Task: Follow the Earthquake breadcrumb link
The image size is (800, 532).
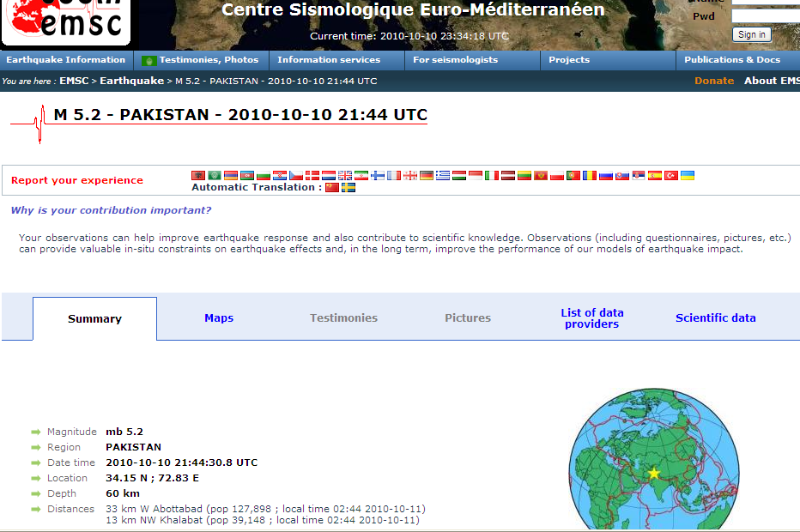Action: pos(131,81)
